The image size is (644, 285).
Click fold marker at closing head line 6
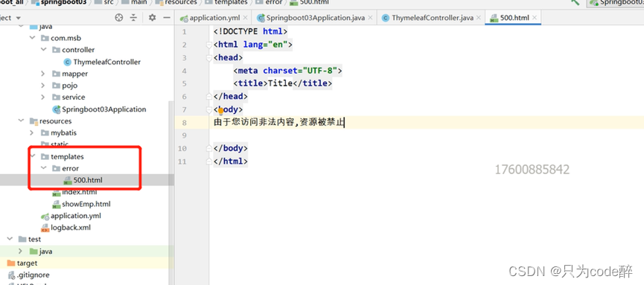(209, 97)
